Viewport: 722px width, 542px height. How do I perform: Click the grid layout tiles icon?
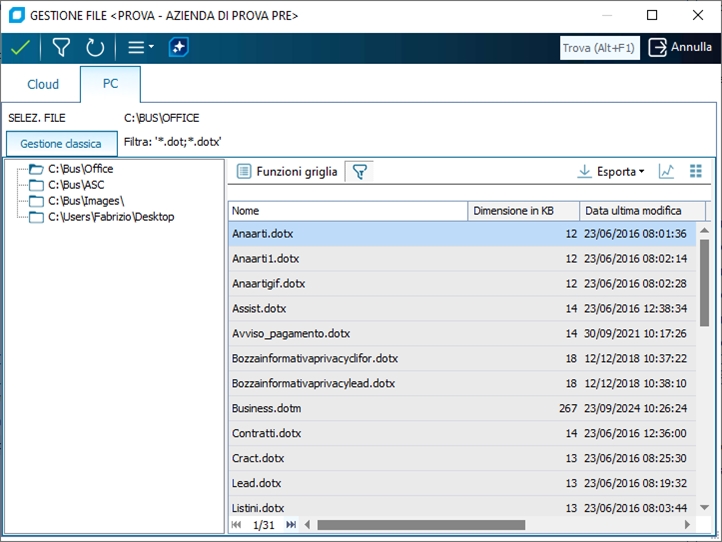[696, 172]
